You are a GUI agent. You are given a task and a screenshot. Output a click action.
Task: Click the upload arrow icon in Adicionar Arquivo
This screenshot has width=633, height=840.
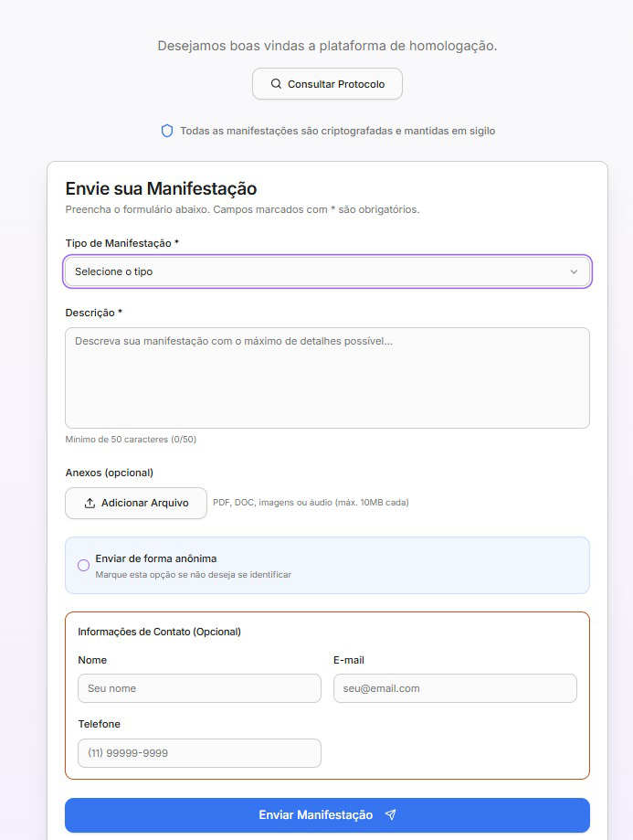[90, 503]
